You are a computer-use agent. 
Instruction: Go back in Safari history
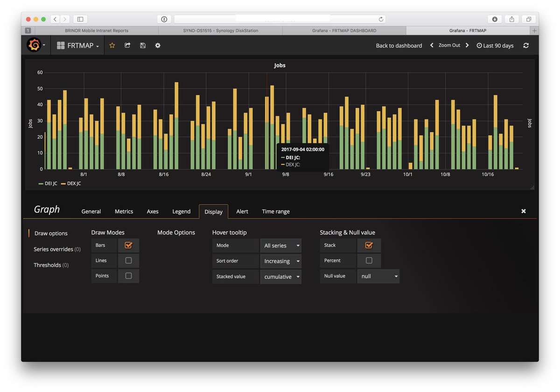pos(55,19)
